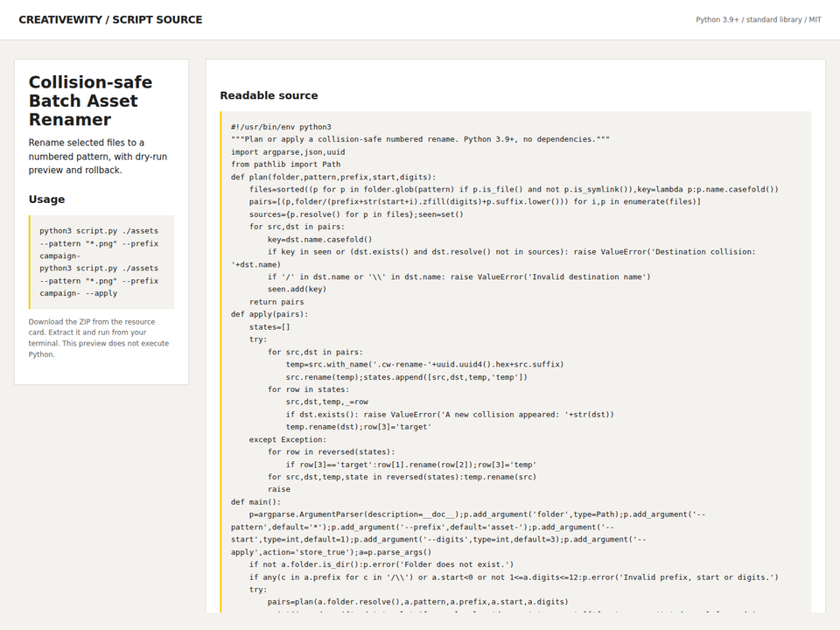
Task: Click the 'Usage' heading in the sidebar
Action: (x=46, y=199)
